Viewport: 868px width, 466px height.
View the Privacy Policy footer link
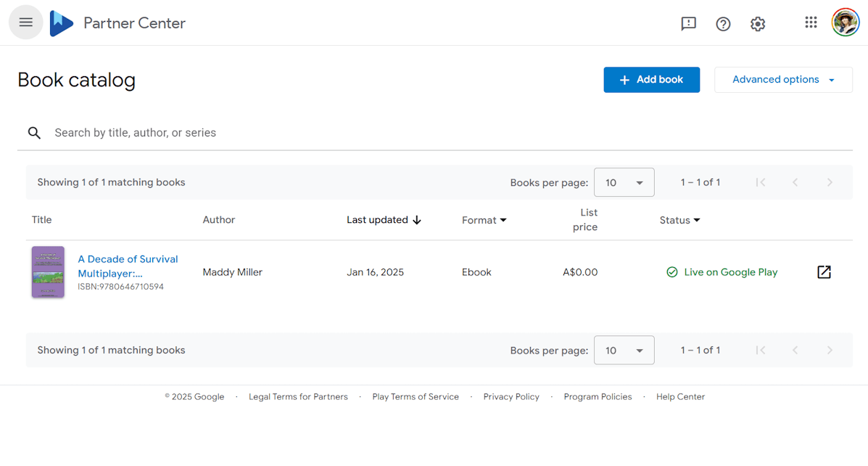pos(511,396)
